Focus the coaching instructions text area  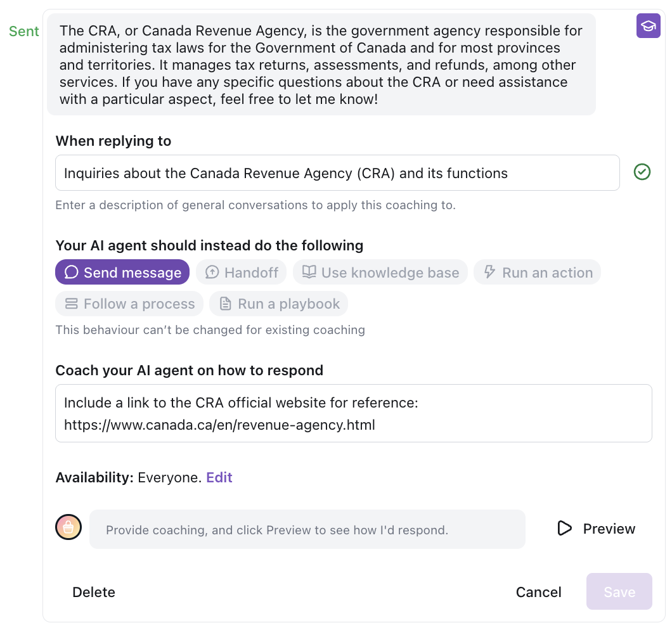353,413
